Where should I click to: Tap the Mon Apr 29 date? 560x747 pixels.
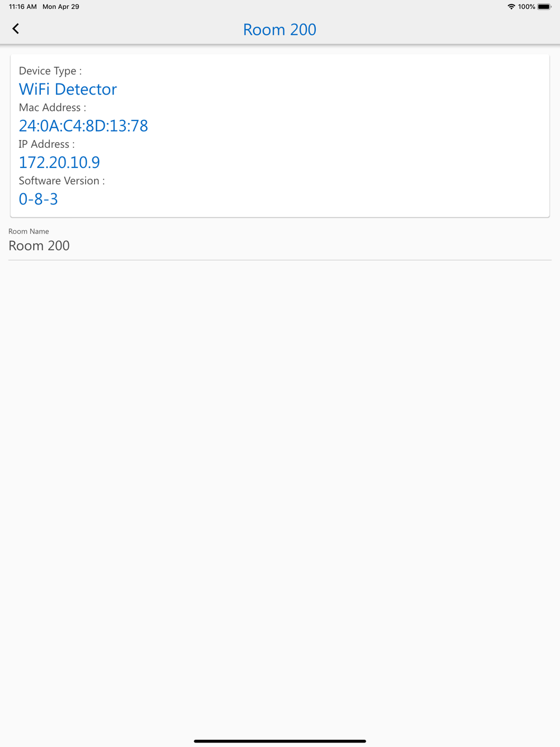(61, 7)
